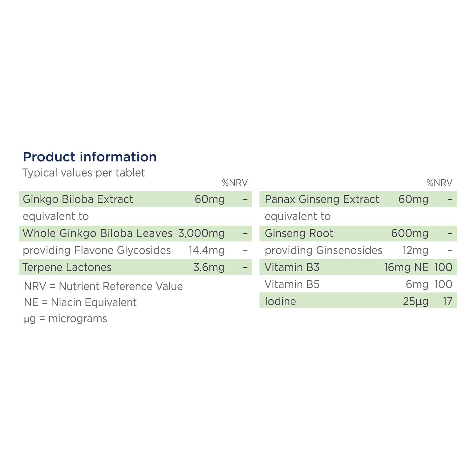Select the NE = Niacin Equivalent footnote

click(x=80, y=302)
